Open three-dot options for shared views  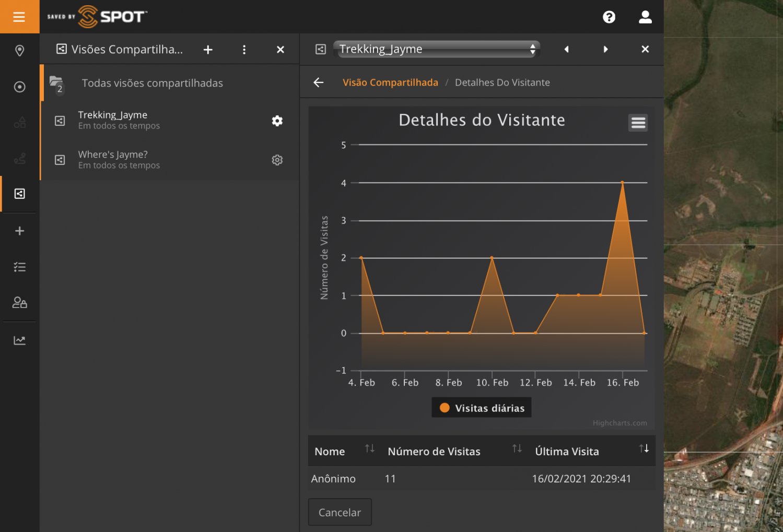tap(244, 50)
